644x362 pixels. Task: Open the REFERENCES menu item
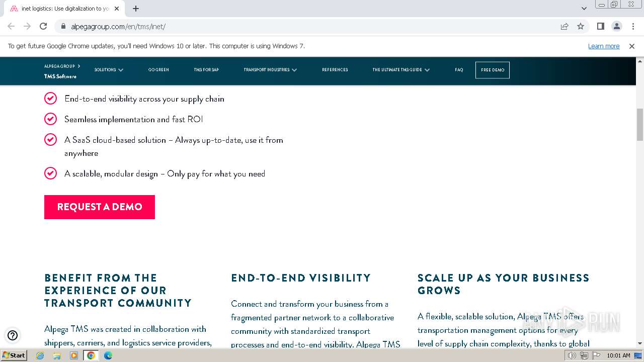335,70
